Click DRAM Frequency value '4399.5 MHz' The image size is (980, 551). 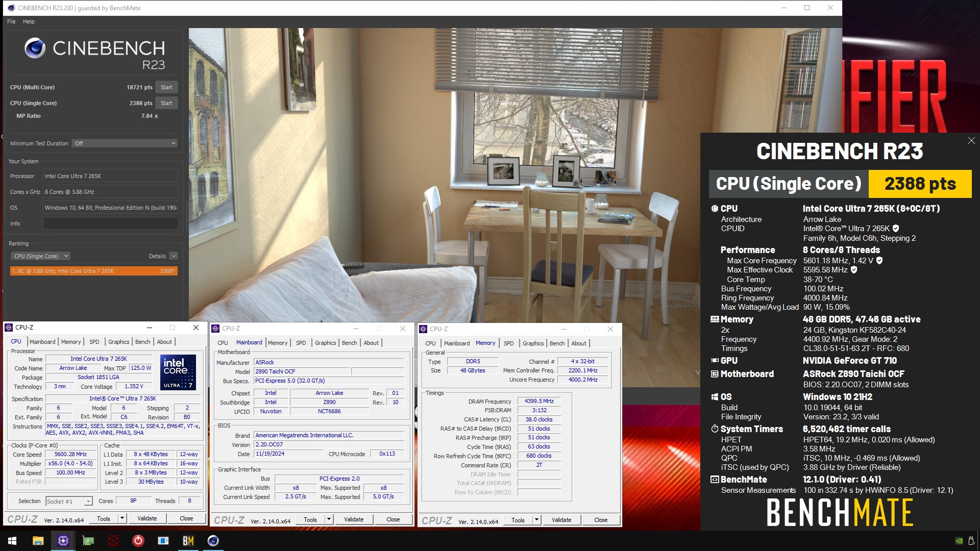[539, 401]
